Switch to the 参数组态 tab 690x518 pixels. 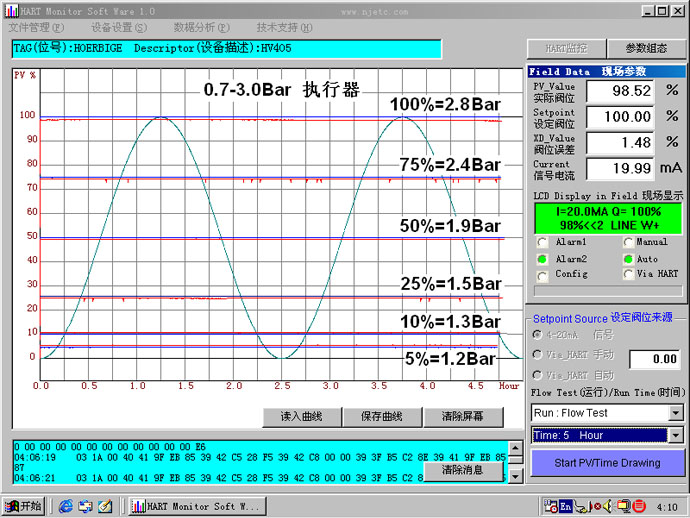click(646, 48)
